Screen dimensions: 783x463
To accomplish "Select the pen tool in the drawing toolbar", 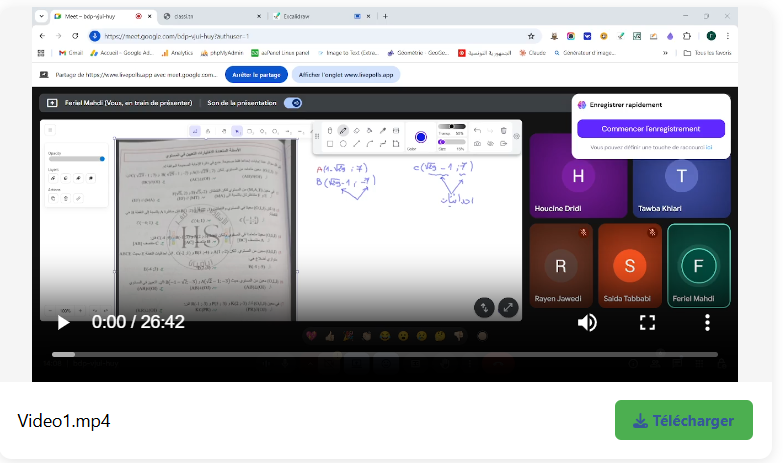I will (x=343, y=131).
